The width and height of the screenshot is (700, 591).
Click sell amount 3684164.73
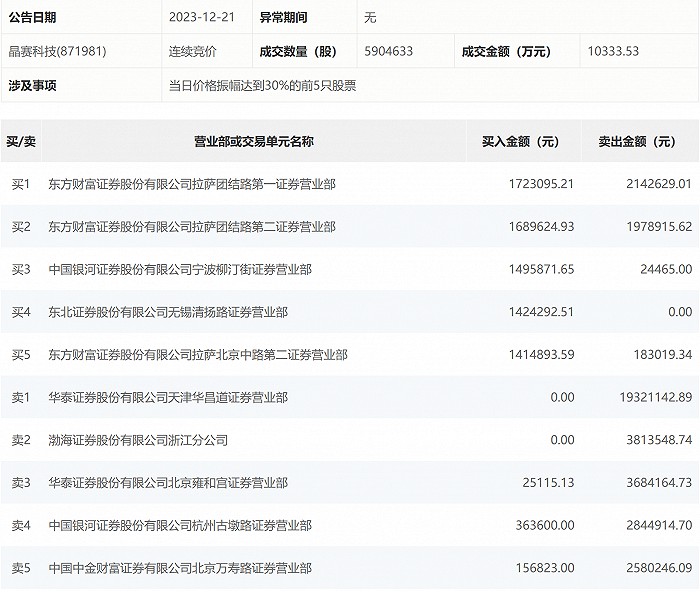coord(659,483)
